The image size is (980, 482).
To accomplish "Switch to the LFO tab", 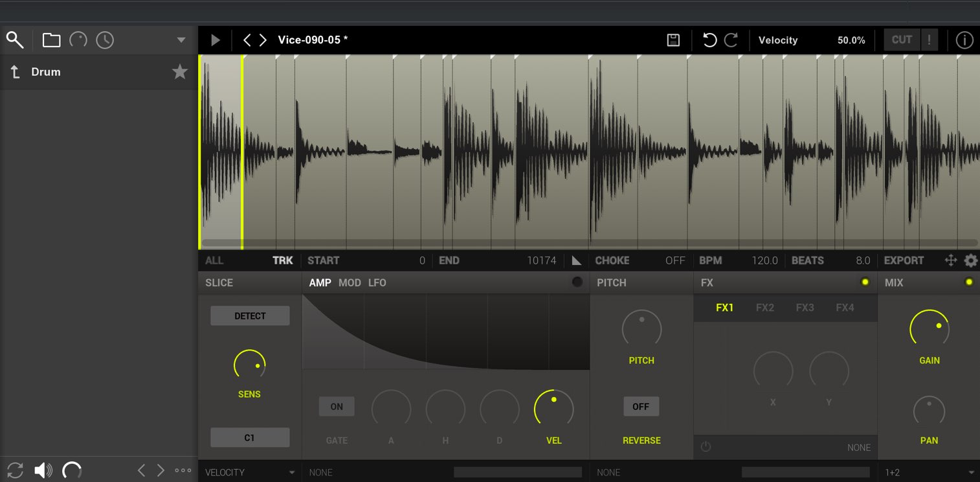I will click(x=377, y=282).
